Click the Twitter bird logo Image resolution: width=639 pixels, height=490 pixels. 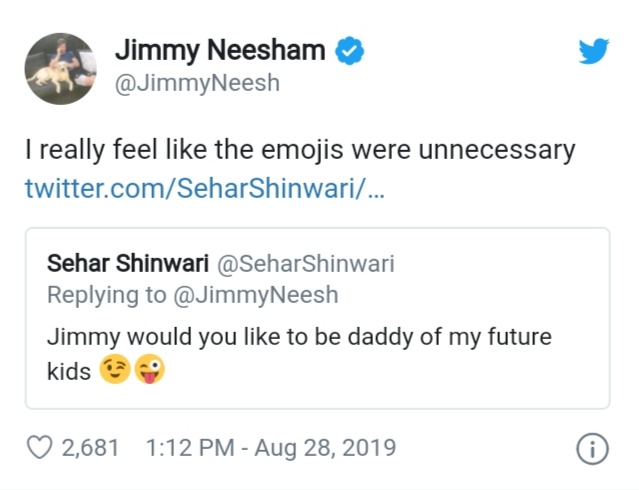point(593,51)
